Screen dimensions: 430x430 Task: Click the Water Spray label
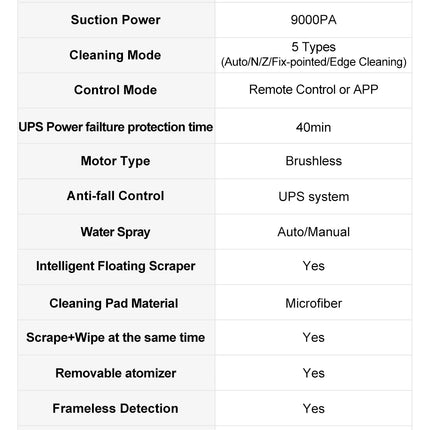[x=115, y=232]
